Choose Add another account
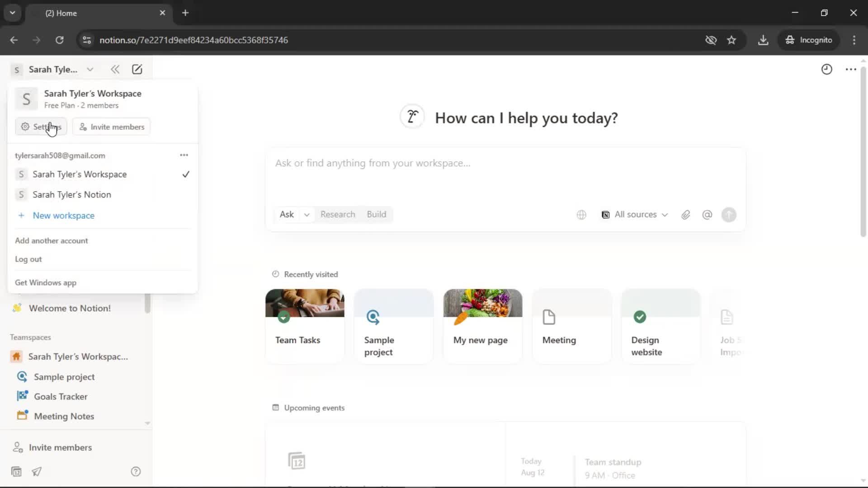This screenshot has height=488, width=868. point(52,241)
